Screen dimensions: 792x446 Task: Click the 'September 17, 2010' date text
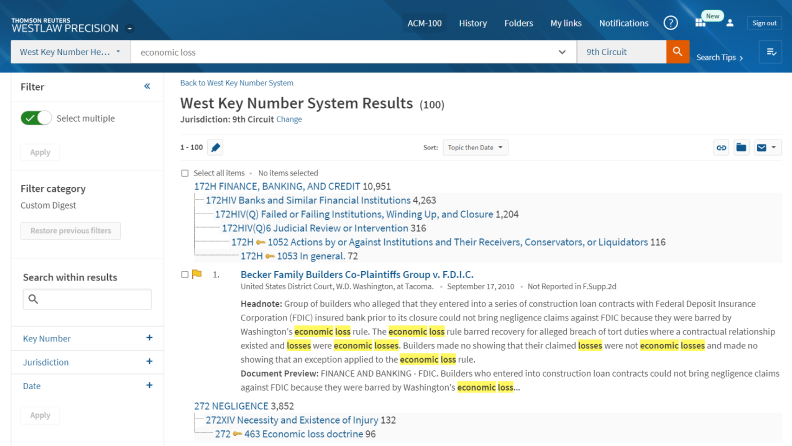coord(480,286)
